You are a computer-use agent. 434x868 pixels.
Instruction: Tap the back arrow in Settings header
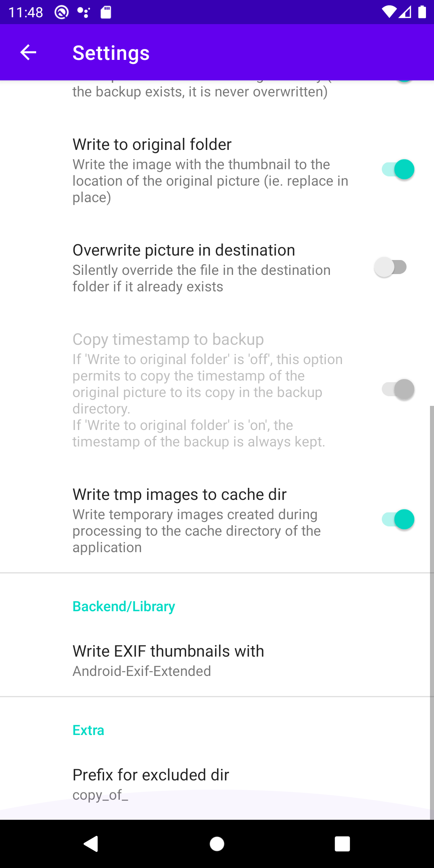coord(28,52)
